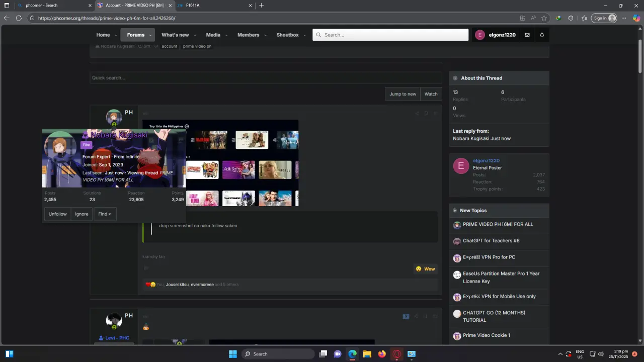The image size is (644, 362).
Task: Expand the Shoutbox submenu arrow
Action: click(304, 35)
